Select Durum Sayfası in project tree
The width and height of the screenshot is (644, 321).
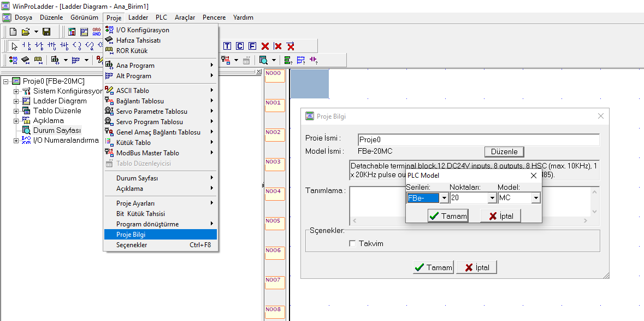pos(57,130)
